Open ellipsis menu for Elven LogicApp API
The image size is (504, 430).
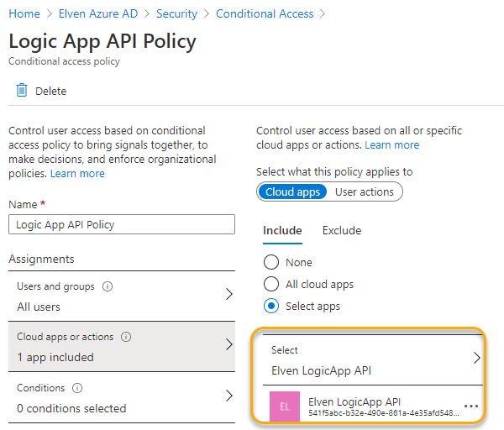click(x=471, y=406)
